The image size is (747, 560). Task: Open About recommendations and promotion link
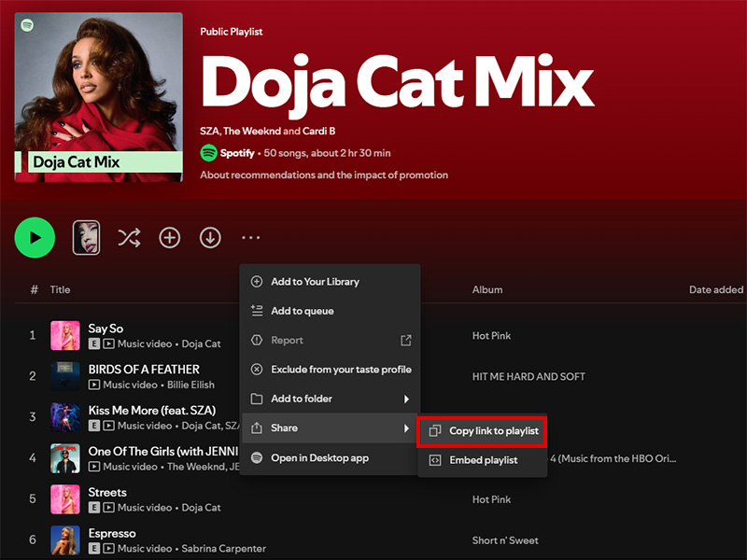coord(324,175)
